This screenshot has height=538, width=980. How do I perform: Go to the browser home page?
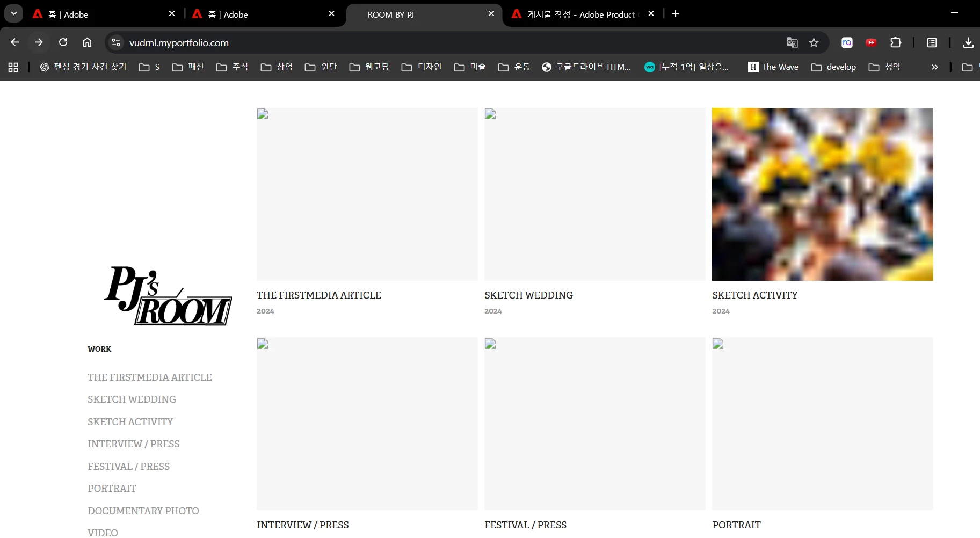87,42
